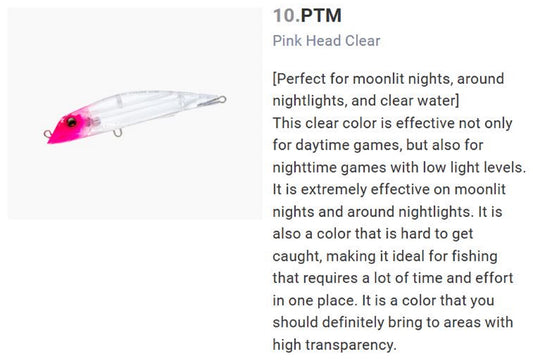Image resolution: width=533 pixels, height=361 pixels.
Task: Click the clear transparent body of lure
Action: [x=146, y=107]
